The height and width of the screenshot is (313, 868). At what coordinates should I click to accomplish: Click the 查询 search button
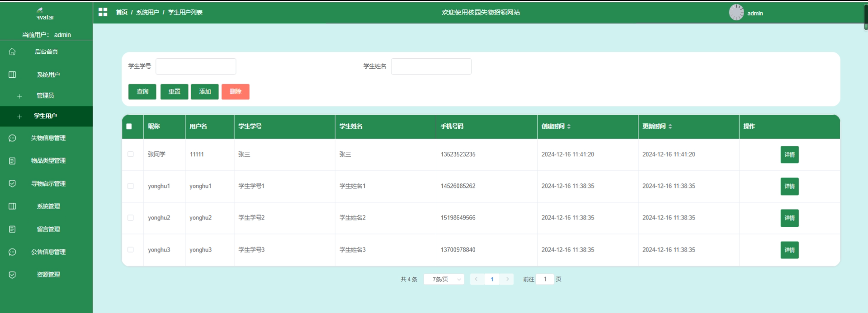tap(142, 92)
